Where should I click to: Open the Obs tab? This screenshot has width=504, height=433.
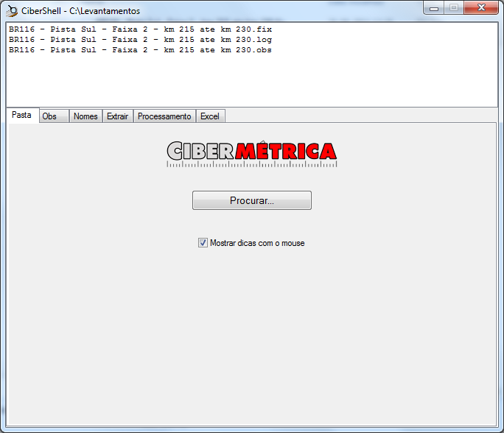click(54, 116)
